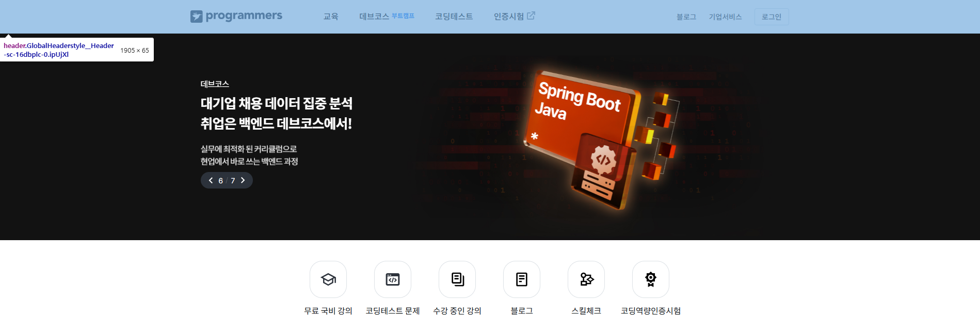The width and height of the screenshot is (980, 329).
Task: Open the 기업서비스 link in the header
Action: (x=725, y=17)
